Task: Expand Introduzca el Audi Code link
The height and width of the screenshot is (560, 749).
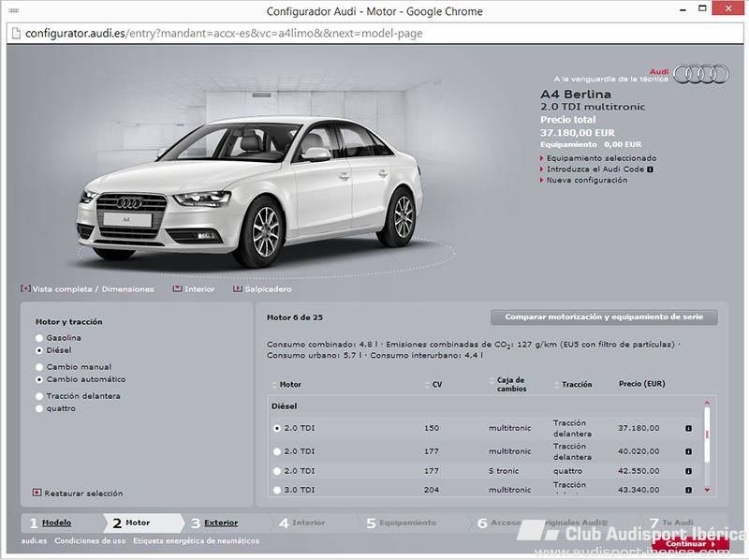Action: [x=596, y=169]
